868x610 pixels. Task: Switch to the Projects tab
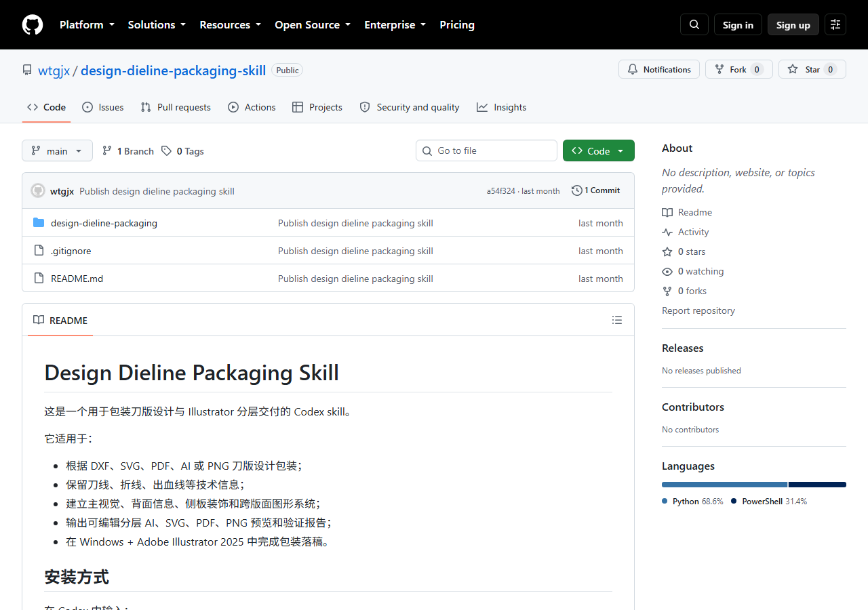pos(317,107)
